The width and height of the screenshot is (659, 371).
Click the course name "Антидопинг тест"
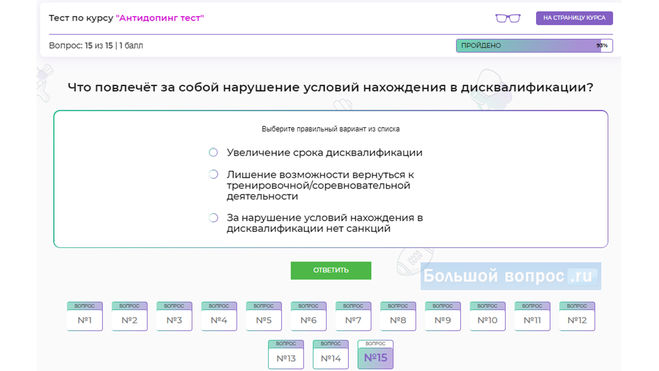tap(160, 18)
